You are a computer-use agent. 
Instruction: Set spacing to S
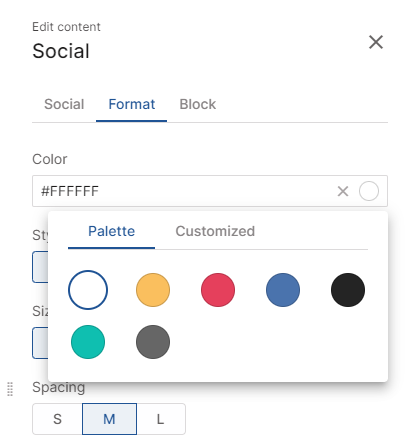tap(57, 419)
